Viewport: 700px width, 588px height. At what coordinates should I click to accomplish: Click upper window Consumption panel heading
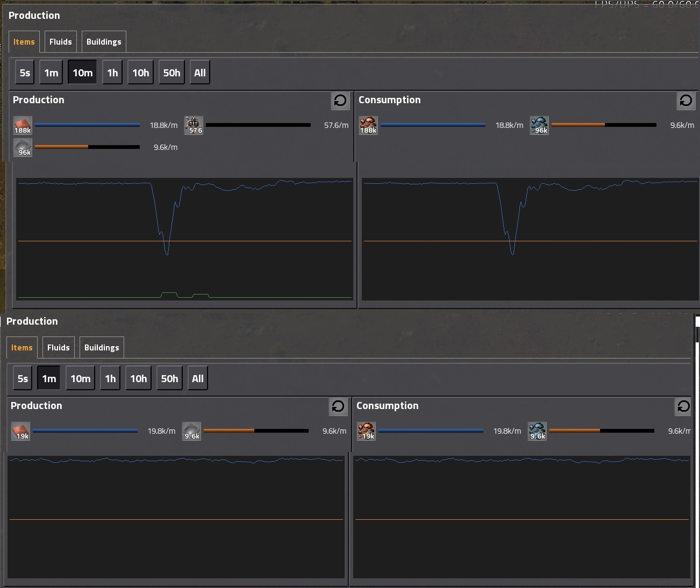pos(389,100)
